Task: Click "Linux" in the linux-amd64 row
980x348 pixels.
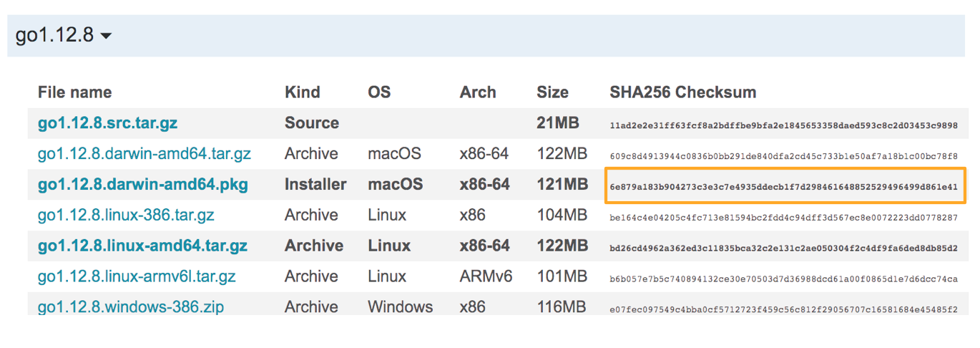Action: tap(389, 246)
